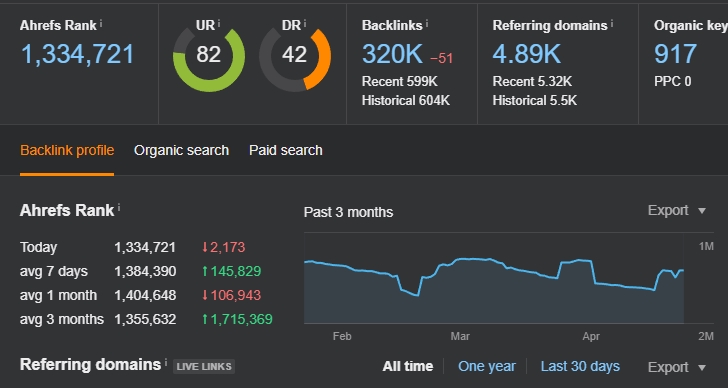Select One year range filter
This screenshot has height=388, width=728.
click(487, 367)
